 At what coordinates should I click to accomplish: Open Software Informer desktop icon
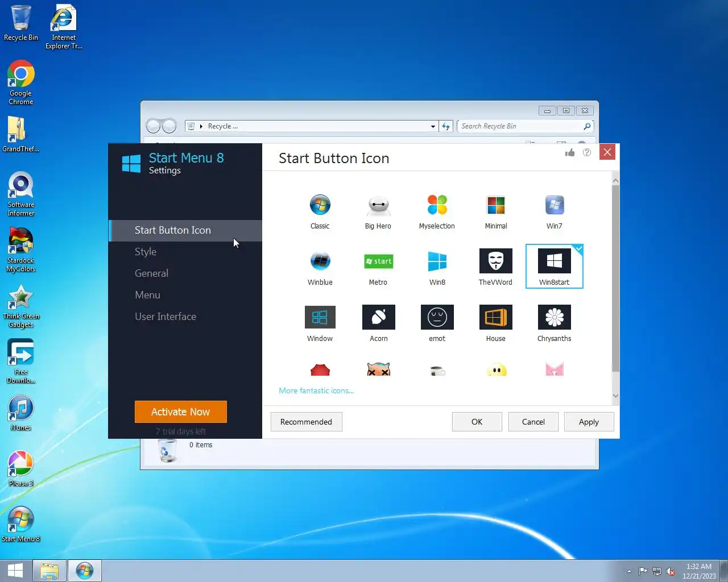tap(21, 194)
